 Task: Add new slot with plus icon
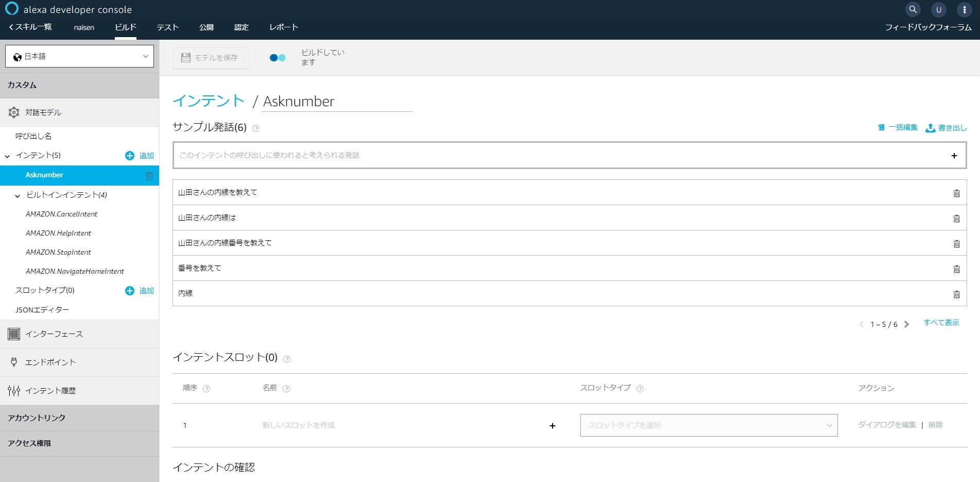[553, 425]
